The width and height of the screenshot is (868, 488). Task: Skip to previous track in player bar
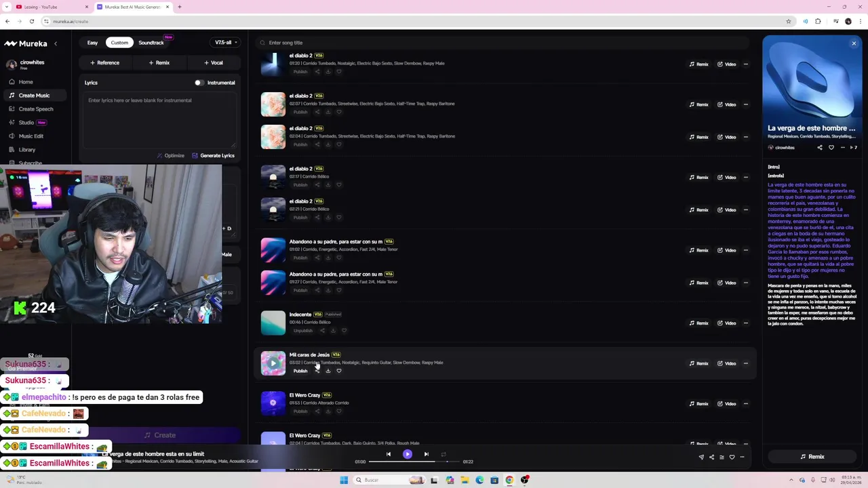click(x=389, y=454)
